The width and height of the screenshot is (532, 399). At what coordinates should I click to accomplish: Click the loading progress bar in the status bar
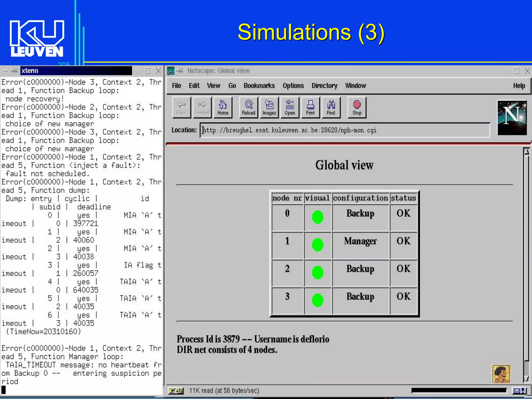pos(459,390)
